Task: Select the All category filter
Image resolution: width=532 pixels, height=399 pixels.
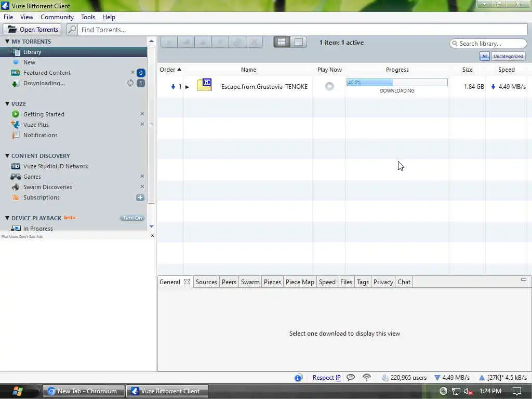Action: pyautogui.click(x=485, y=56)
